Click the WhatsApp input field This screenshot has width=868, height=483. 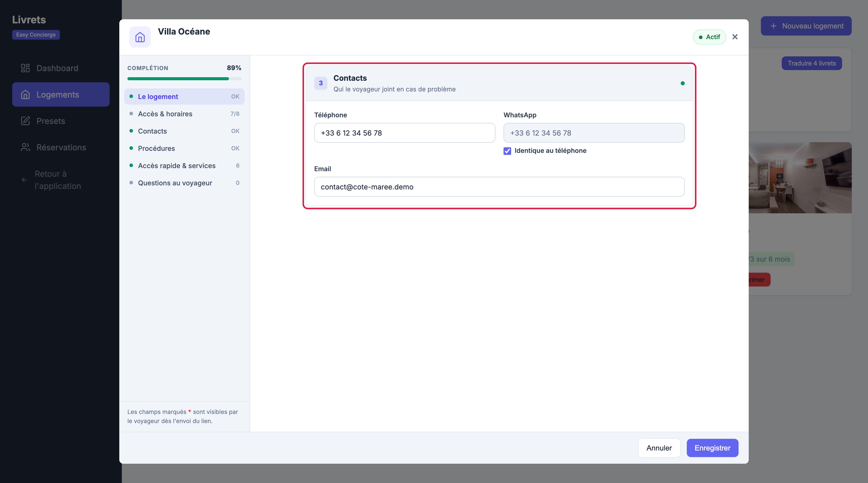594,133
